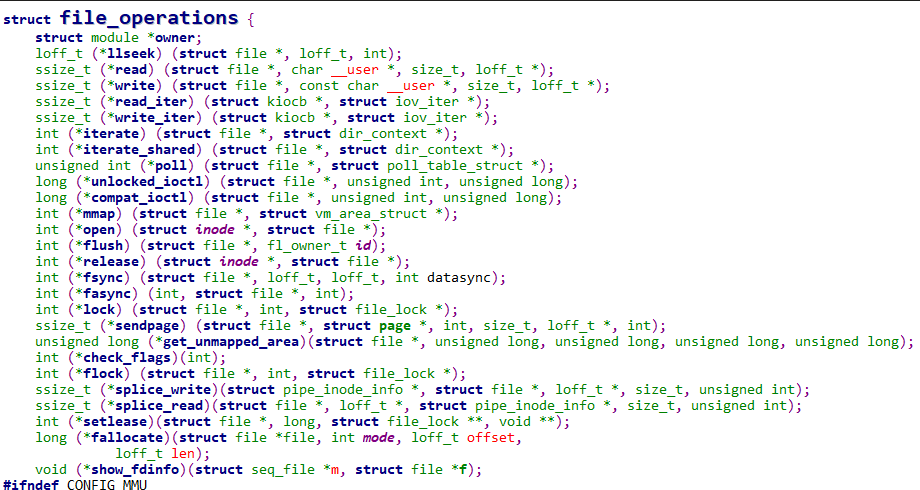
Task: Click the module type in owner line
Action: pos(115,38)
